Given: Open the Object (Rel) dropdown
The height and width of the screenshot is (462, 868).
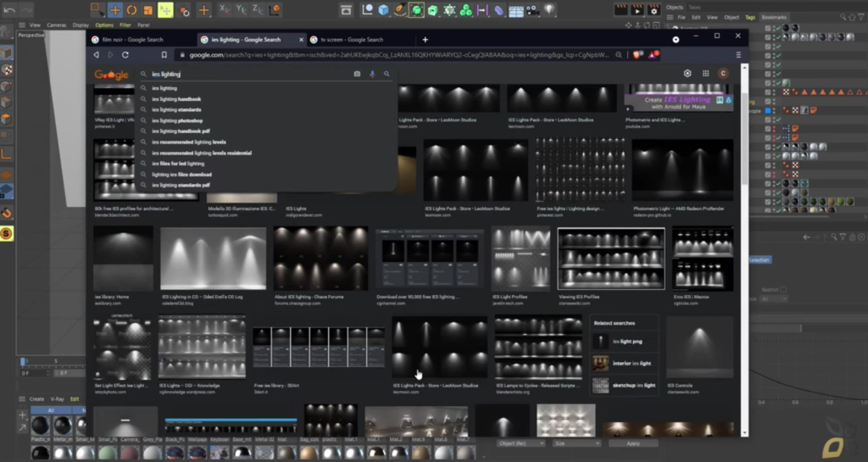Looking at the screenshot, I should click(520, 443).
